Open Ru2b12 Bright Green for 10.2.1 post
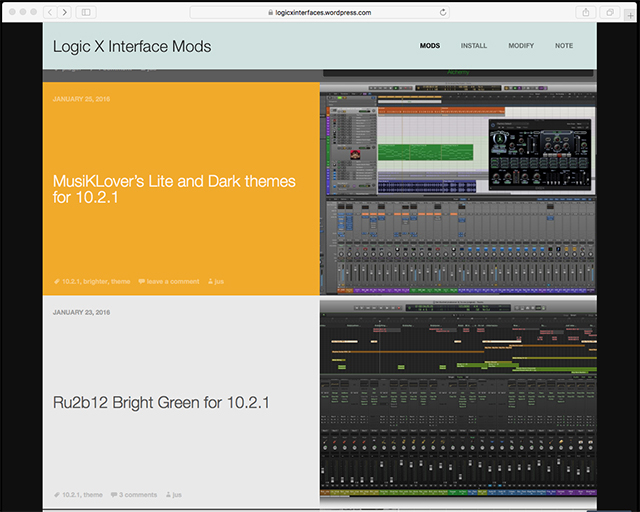This screenshot has width=640, height=512. [161, 403]
